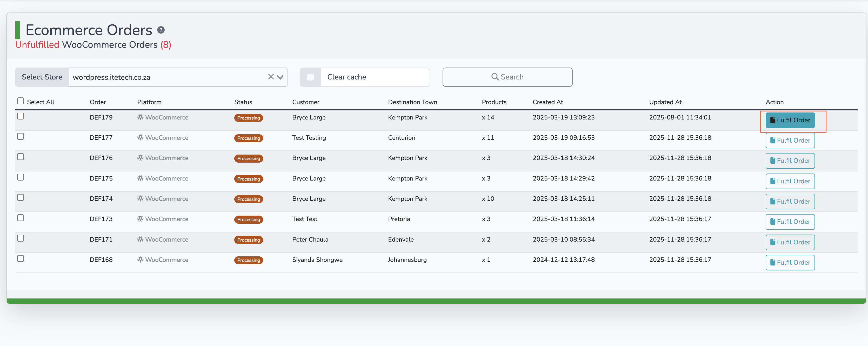Viewport: 868px width, 346px height.
Task: Select the checkbox for order DEF168
Action: [x=21, y=258]
